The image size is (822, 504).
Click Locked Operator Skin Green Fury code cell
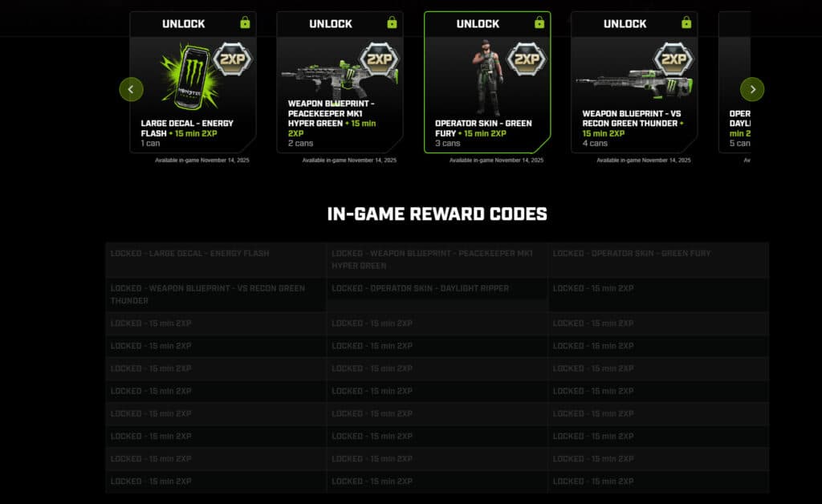click(658, 260)
